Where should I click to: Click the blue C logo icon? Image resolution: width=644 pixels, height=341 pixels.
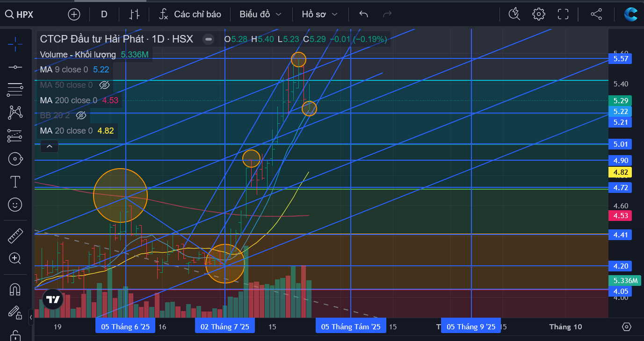[631, 14]
